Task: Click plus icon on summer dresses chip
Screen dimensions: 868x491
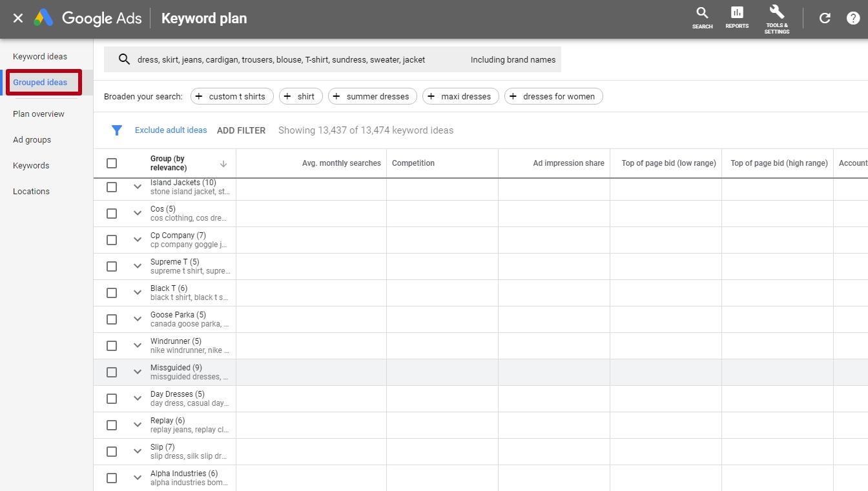Action: click(336, 96)
